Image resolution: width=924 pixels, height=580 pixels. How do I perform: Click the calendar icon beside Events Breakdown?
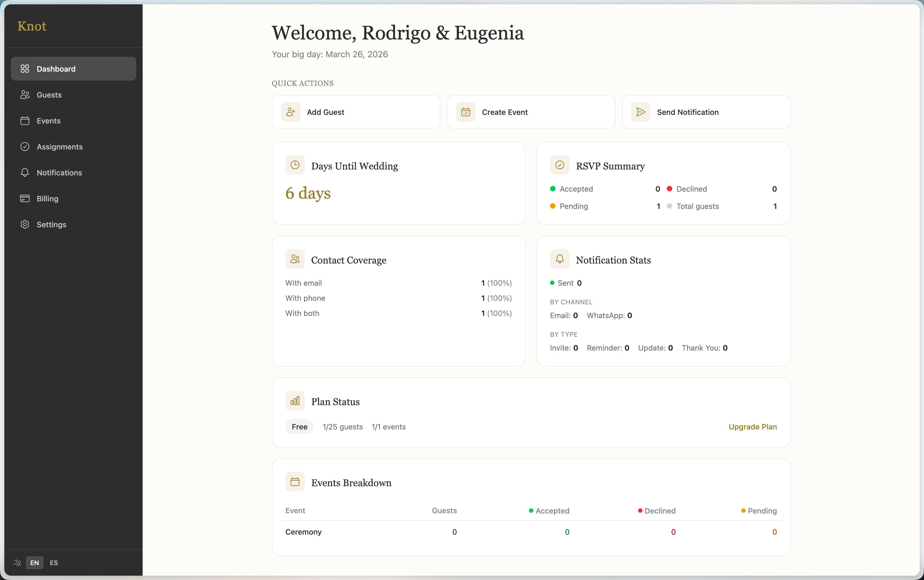295,482
